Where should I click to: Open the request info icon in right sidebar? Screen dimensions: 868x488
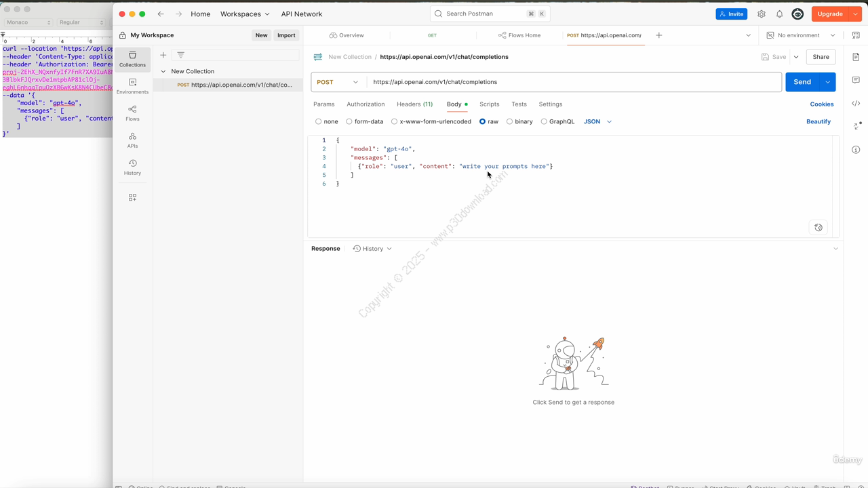point(856,150)
